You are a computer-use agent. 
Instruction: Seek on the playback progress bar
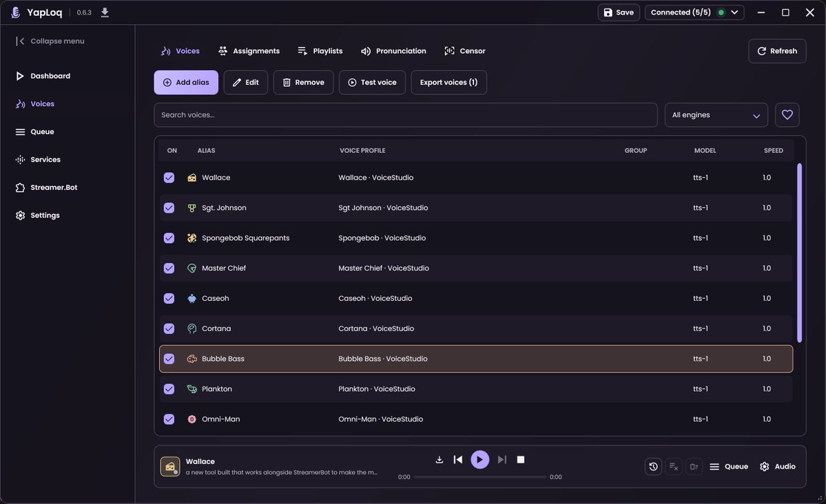point(480,477)
